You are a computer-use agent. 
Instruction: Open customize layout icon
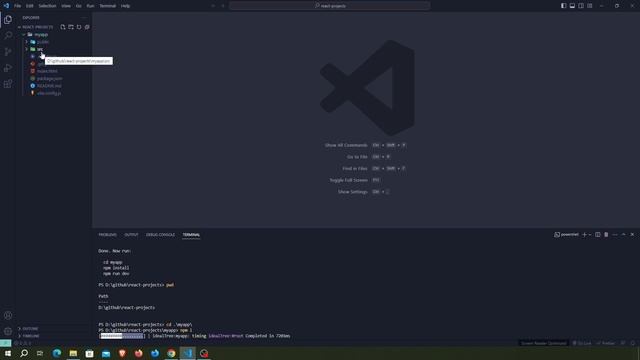pos(590,6)
